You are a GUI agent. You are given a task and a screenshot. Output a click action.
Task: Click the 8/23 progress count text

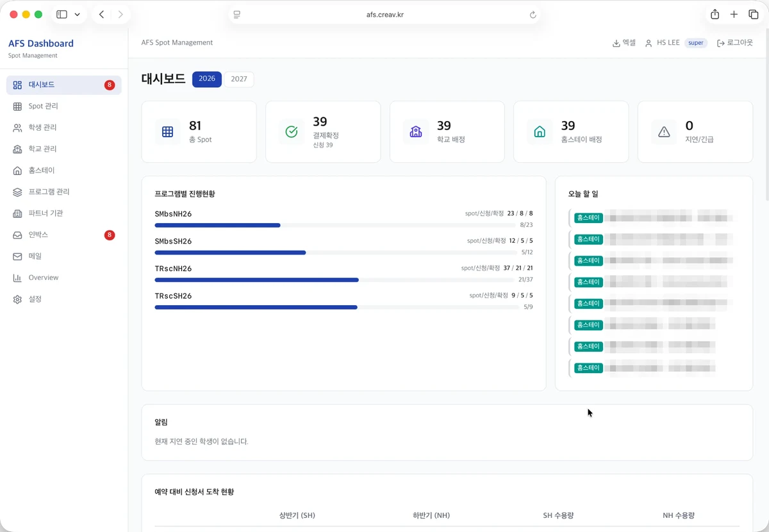pos(527,225)
